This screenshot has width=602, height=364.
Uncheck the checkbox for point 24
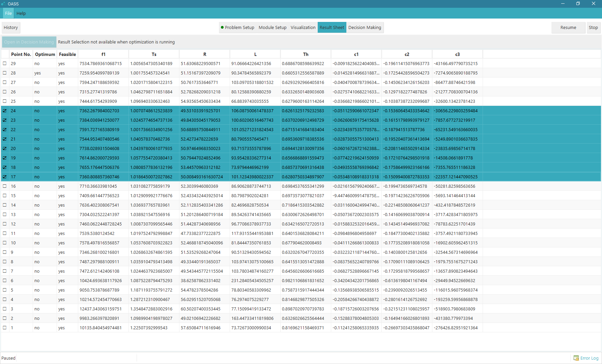[x=5, y=111]
